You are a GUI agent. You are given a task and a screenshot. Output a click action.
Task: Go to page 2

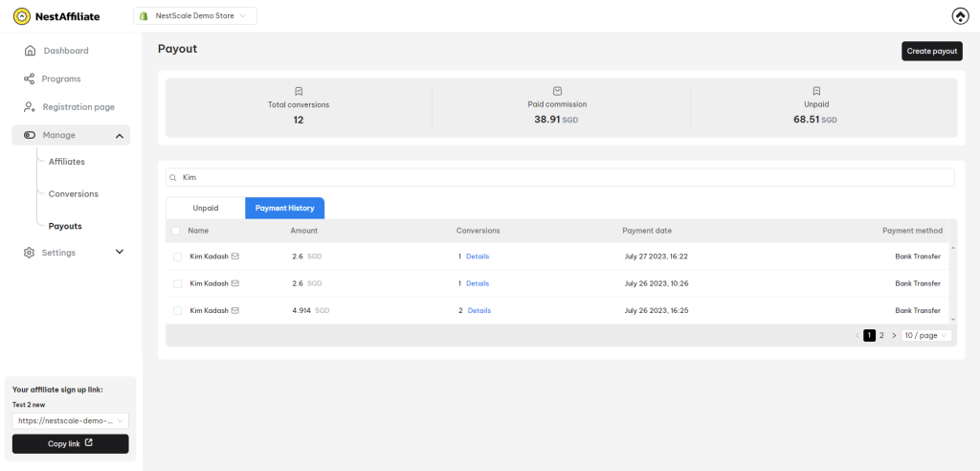click(881, 336)
